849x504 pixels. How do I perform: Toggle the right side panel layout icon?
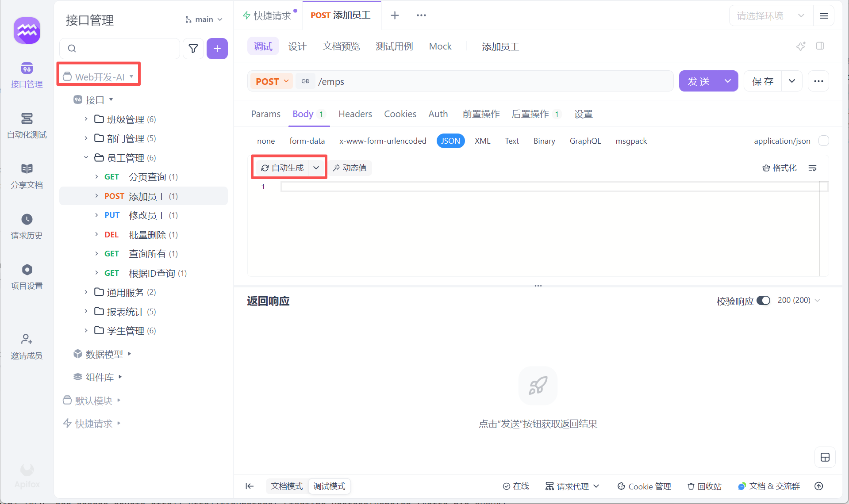click(x=820, y=46)
